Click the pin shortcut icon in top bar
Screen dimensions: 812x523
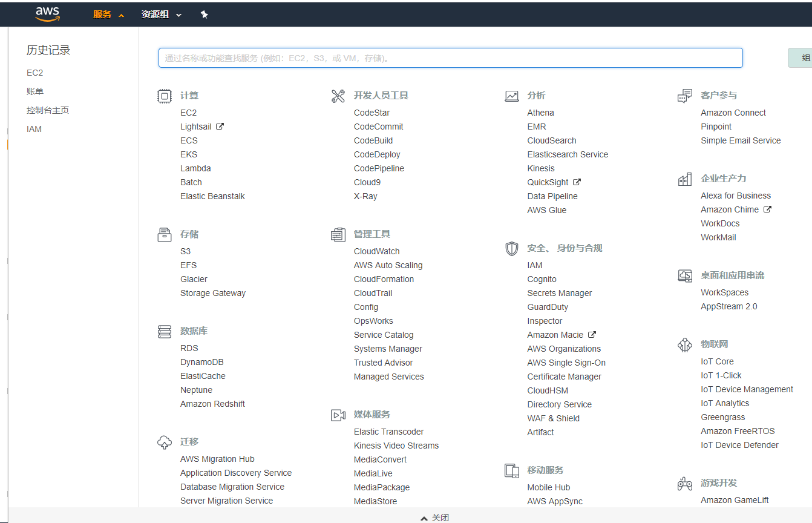tap(205, 15)
